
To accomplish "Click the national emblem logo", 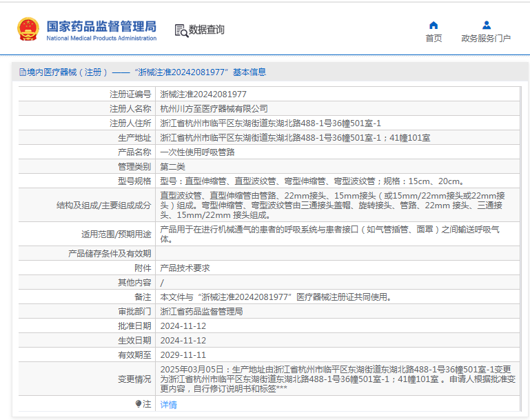I will 28,29.
